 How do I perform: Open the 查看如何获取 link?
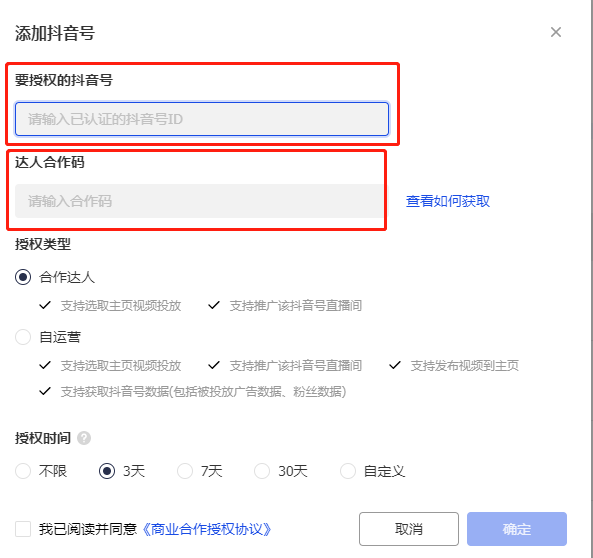[447, 201]
